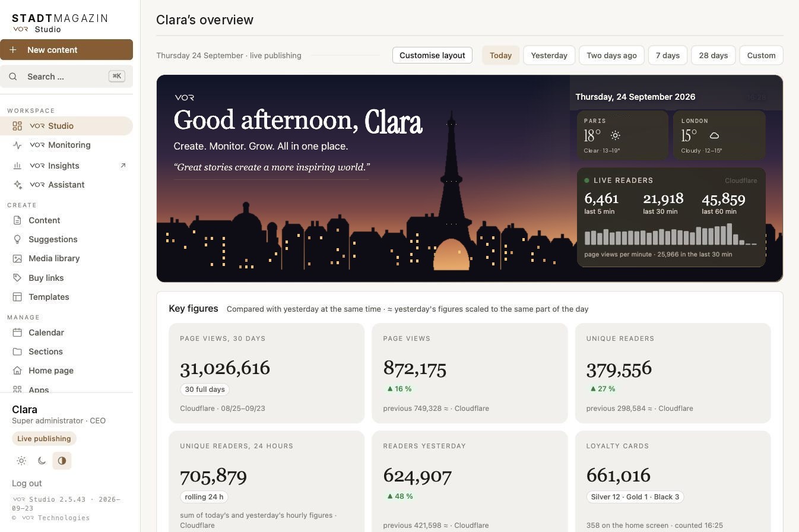Click the green live readers status dot

click(x=586, y=180)
